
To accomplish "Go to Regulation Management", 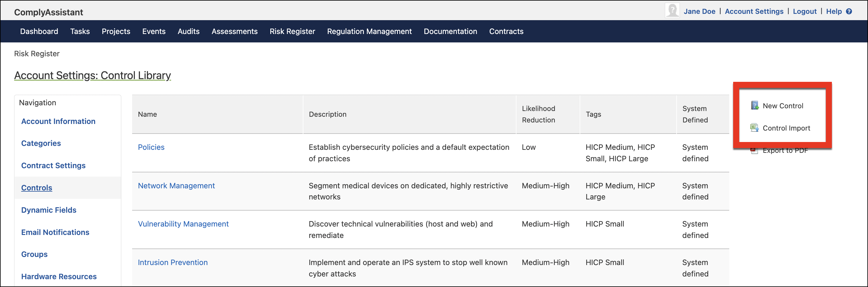I will tap(369, 31).
